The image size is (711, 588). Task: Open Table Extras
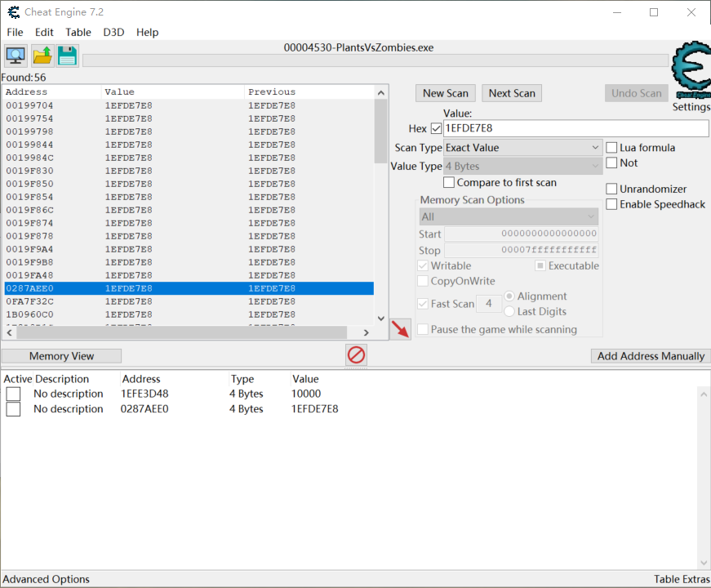[x=682, y=579]
